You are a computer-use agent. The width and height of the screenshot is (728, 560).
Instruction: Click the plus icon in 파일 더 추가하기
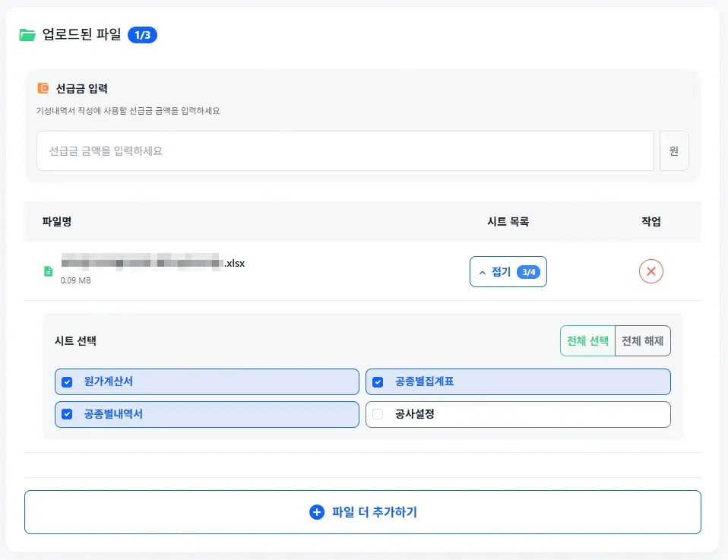click(317, 512)
